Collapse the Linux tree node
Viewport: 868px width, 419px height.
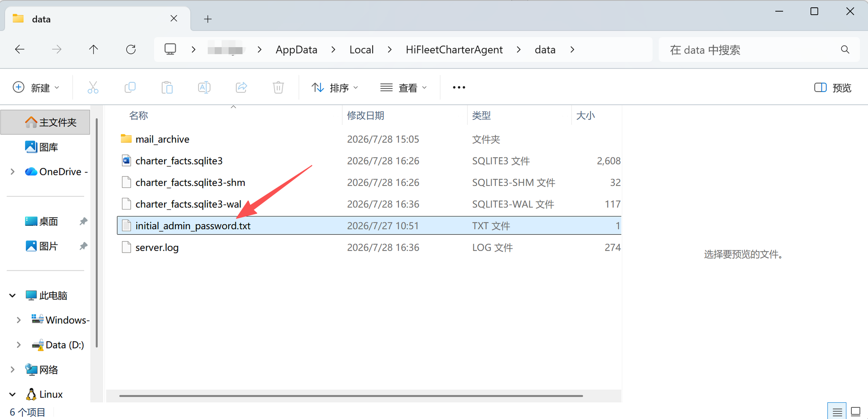[x=12, y=394]
